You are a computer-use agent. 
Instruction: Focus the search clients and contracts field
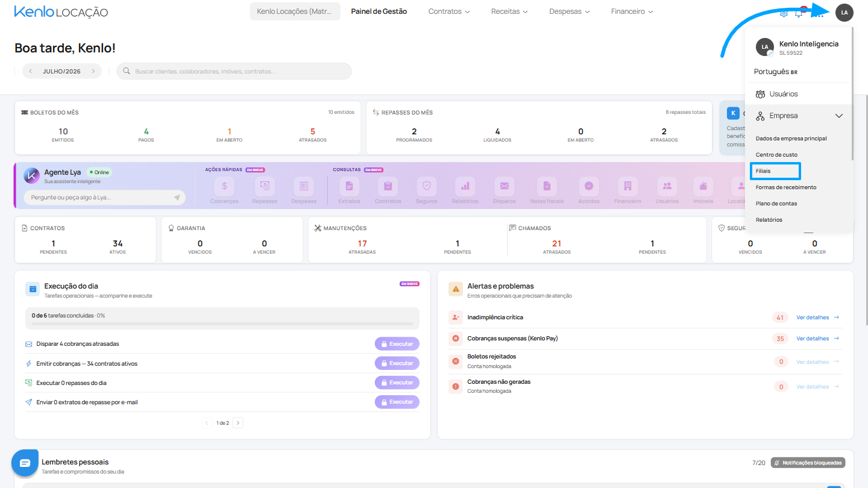pyautogui.click(x=234, y=71)
